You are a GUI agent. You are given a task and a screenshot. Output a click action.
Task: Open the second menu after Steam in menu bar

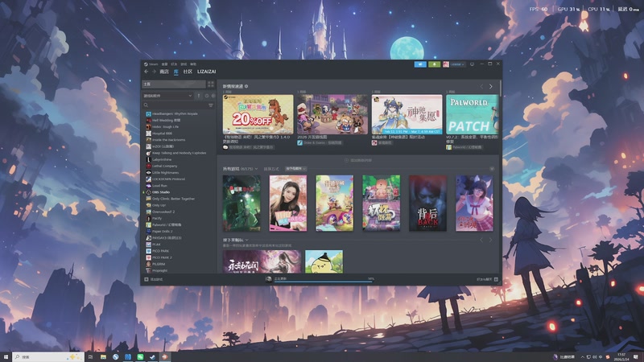[164, 64]
